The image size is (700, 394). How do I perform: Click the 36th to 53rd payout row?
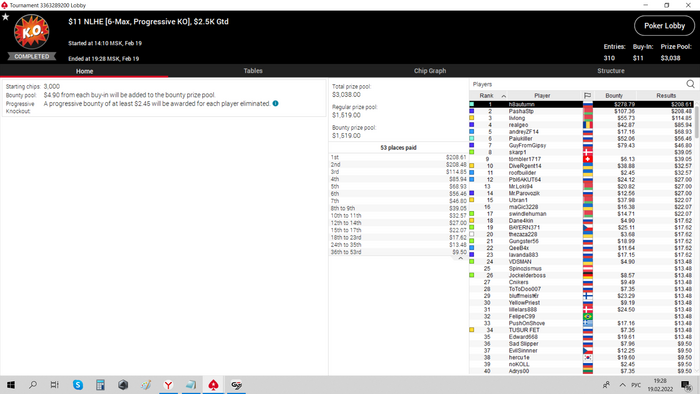pos(398,252)
